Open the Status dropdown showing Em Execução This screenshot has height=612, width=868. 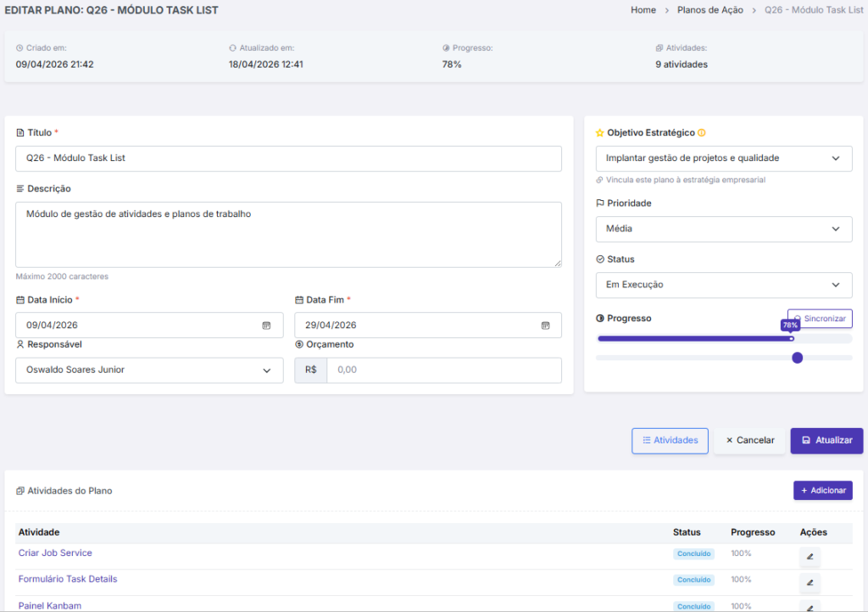click(x=724, y=285)
